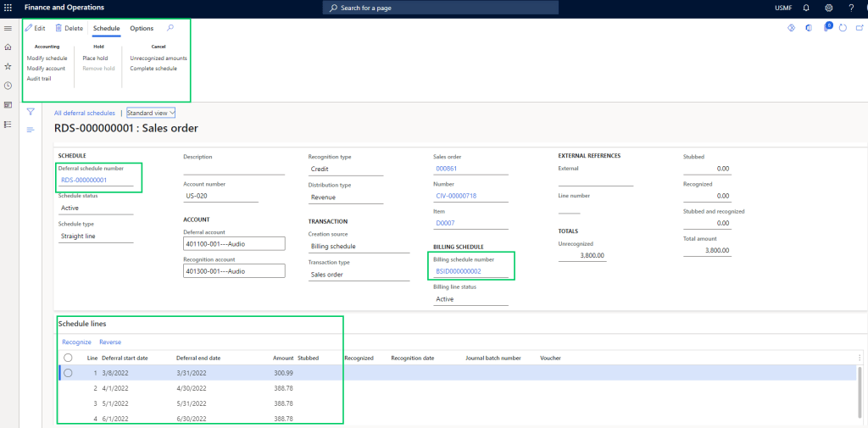Screen dimensions: 868x428
Task: Open the Home icon in sidebar
Action: (x=8, y=47)
